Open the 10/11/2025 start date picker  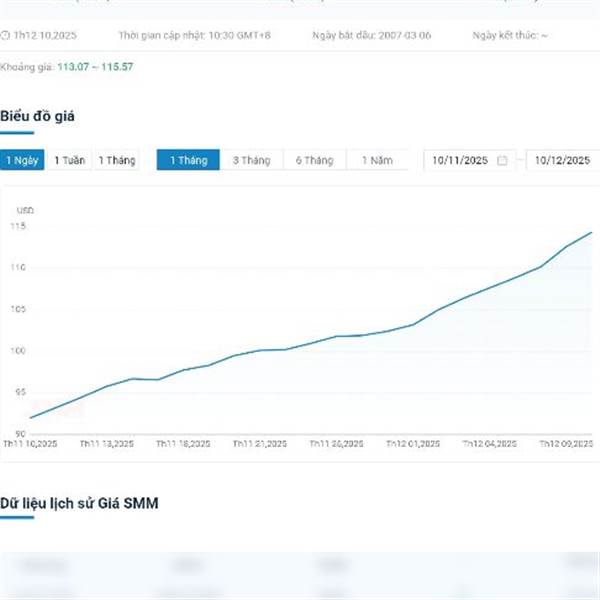(x=460, y=160)
